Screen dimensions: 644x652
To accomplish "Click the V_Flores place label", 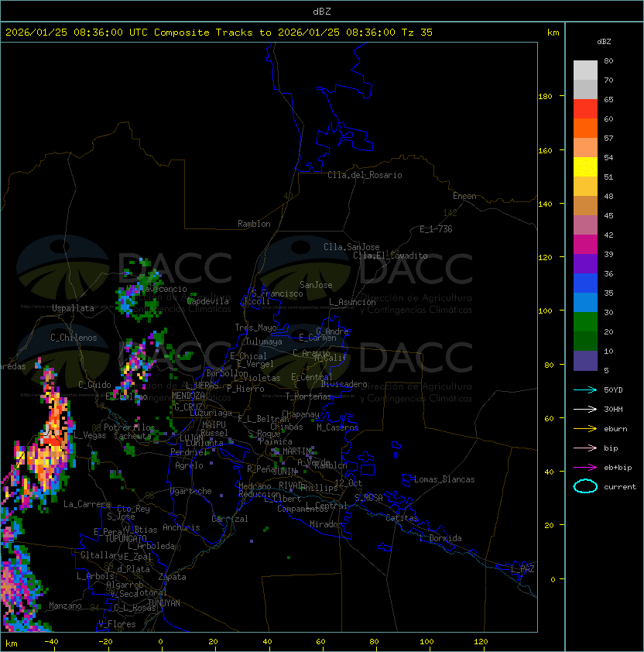I will (117, 624).
